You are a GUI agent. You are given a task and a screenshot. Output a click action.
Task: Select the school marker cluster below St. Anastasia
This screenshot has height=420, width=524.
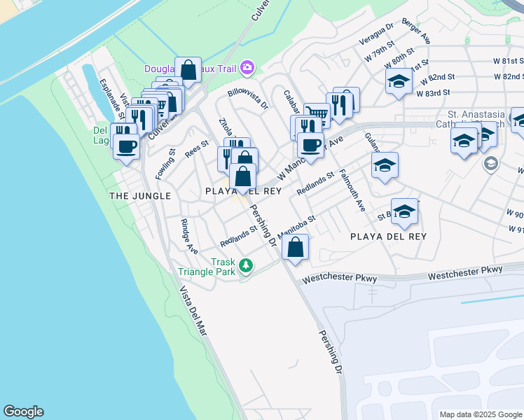point(464,141)
